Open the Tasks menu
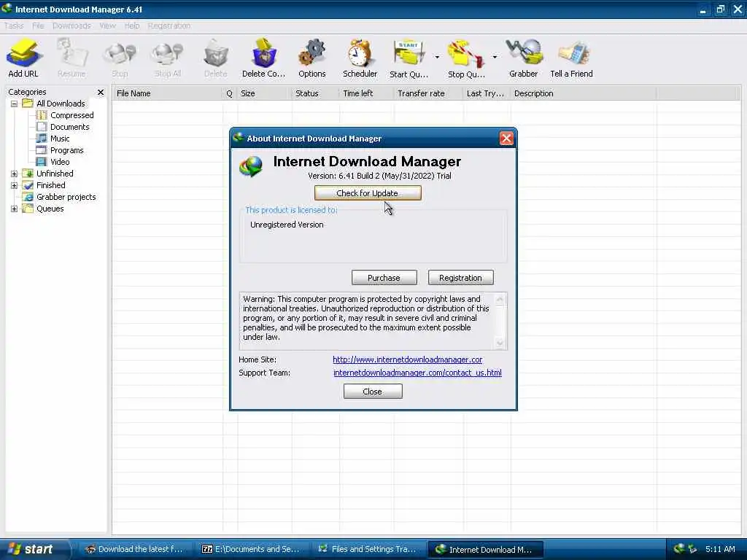This screenshot has width=747, height=560. (14, 26)
